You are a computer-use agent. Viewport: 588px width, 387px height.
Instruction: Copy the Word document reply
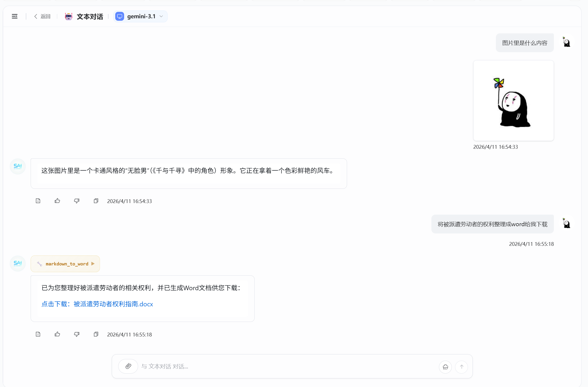(x=96, y=334)
